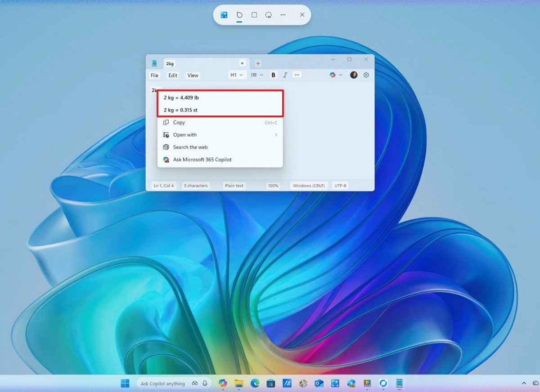This screenshot has width=540, height=392.
Task: Select the freeform selection tool in Click to Do bar
Action: [239, 15]
